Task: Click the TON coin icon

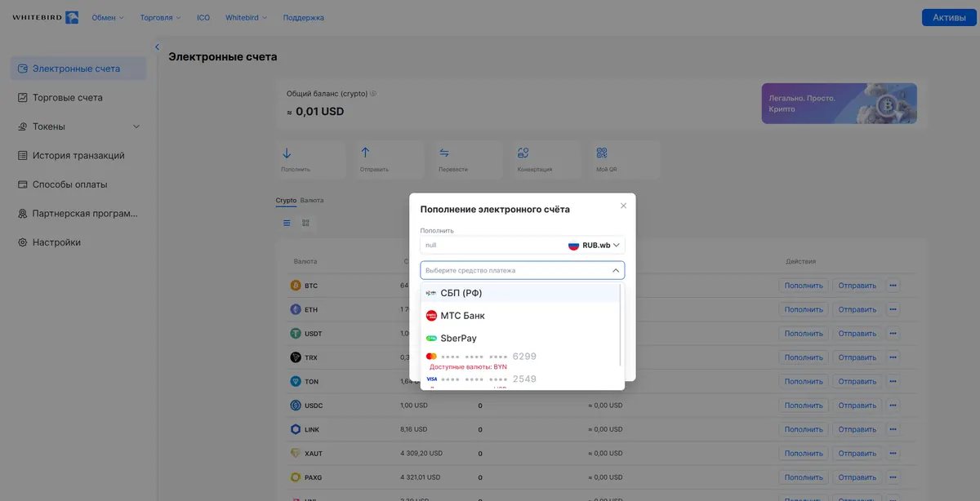Action: [x=296, y=381]
